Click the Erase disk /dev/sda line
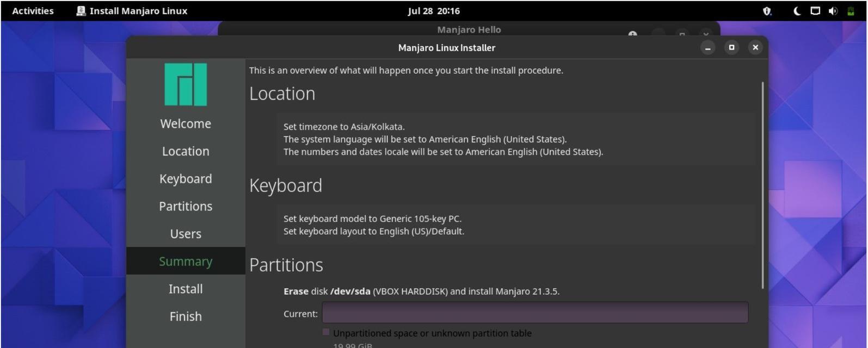This screenshot has width=868, height=348. pos(421,291)
